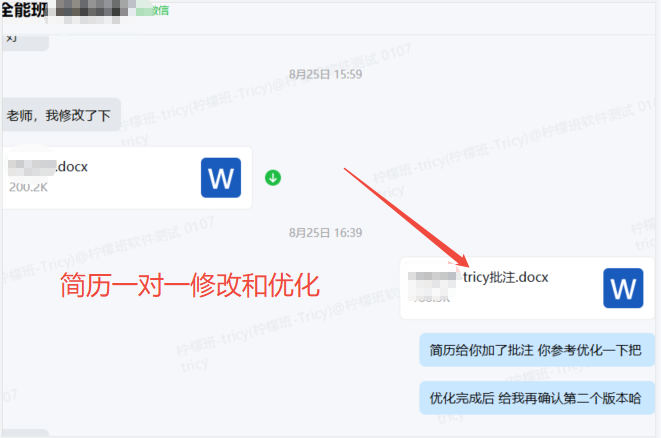The height and width of the screenshot is (438, 661).
Task: Open the tricy批注.docx file name
Action: pos(505,276)
